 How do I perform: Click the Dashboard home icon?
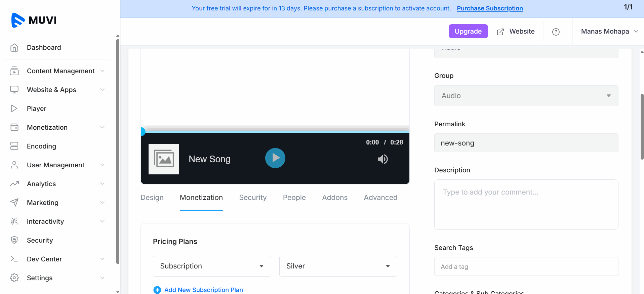[x=14, y=48]
